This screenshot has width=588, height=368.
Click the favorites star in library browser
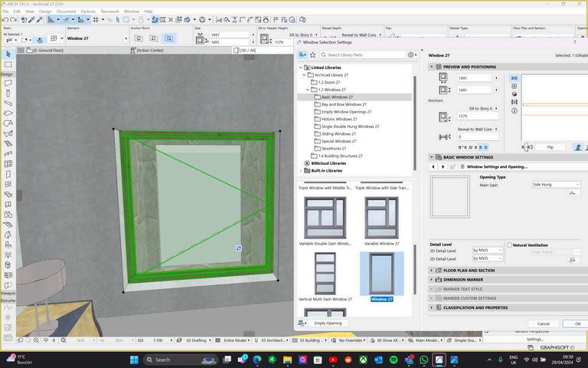tap(312, 55)
